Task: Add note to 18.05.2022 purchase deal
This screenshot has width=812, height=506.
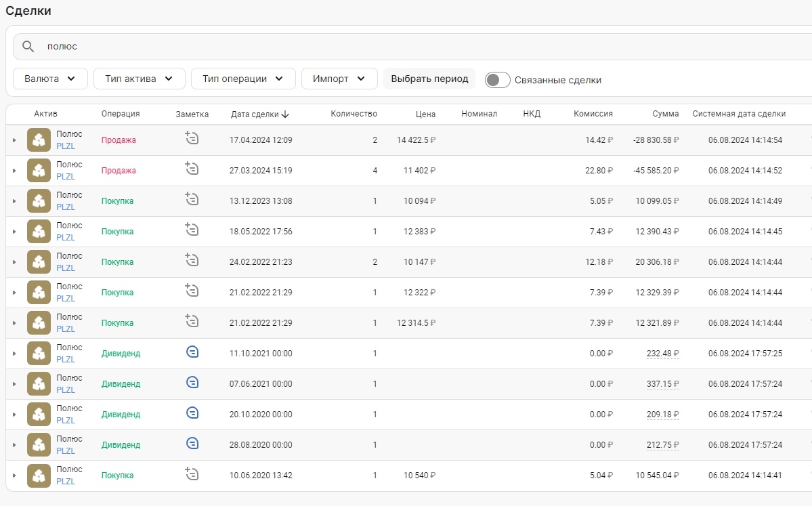Action: pos(192,230)
